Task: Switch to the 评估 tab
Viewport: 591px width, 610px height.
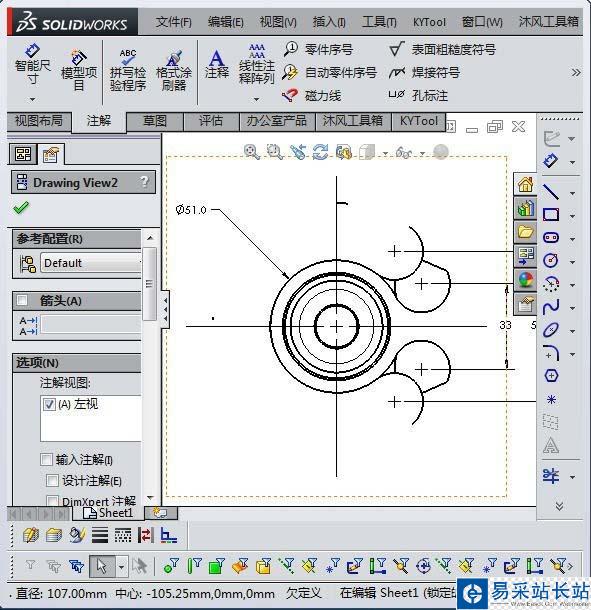Action: [211, 121]
